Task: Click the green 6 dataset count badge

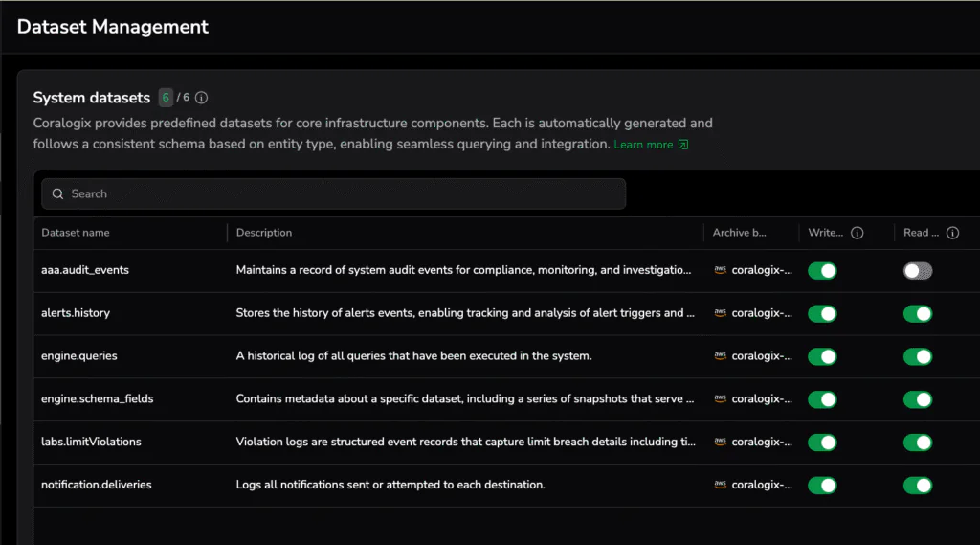Action: click(x=166, y=98)
